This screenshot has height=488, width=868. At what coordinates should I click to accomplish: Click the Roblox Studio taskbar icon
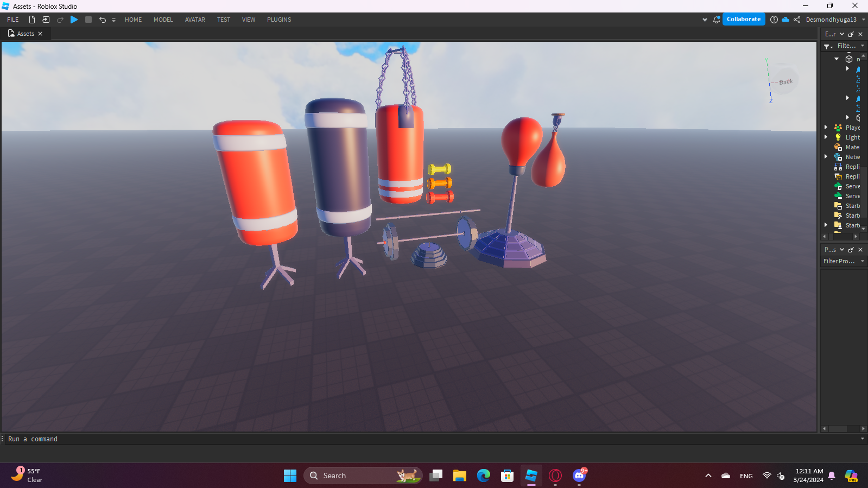pos(531,476)
